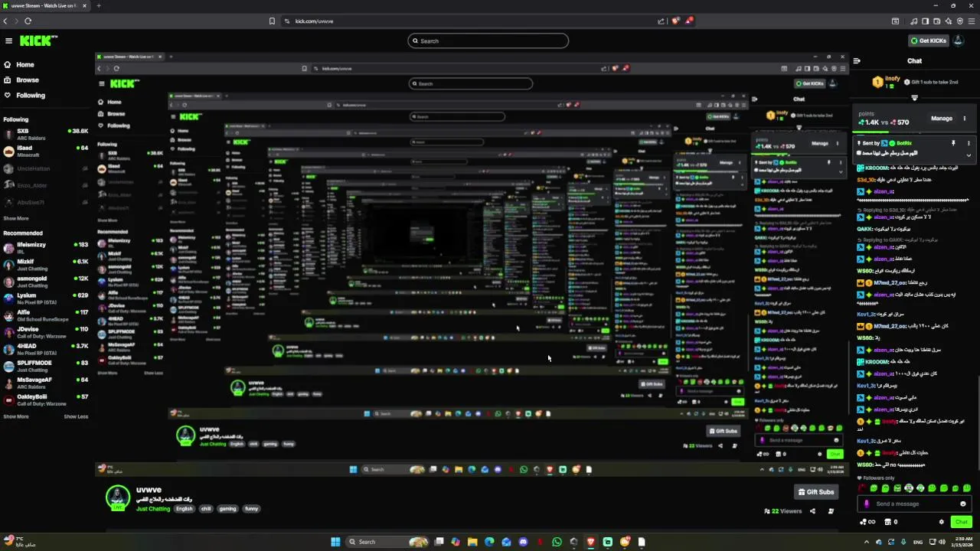
Task: Click the Followers only indicator
Action: click(x=876, y=478)
